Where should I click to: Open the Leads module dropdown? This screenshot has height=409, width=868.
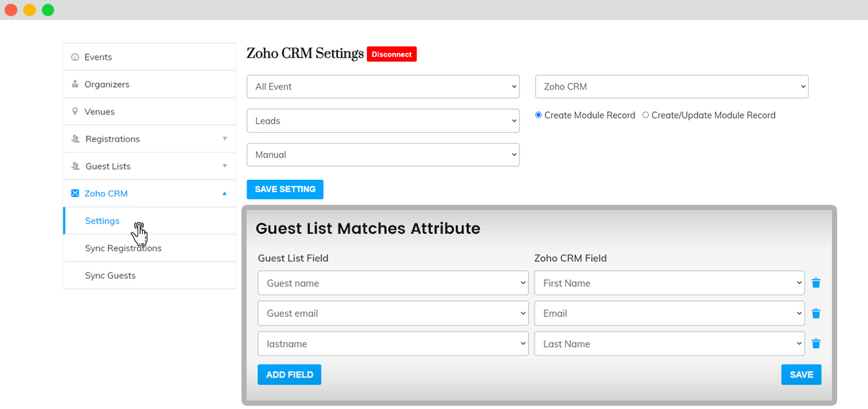click(383, 120)
